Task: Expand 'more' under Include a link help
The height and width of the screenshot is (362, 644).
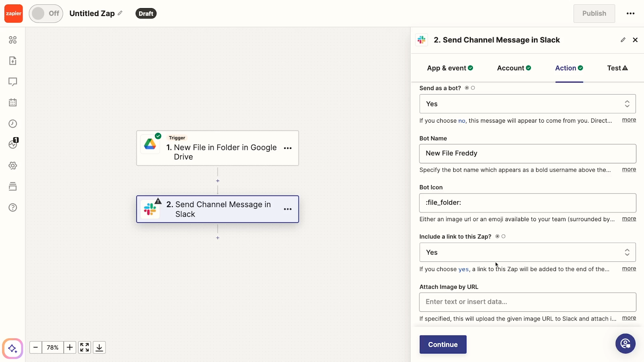Action: pos(629,269)
